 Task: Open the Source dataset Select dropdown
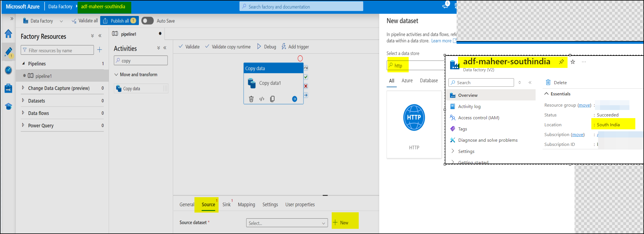[287, 223]
